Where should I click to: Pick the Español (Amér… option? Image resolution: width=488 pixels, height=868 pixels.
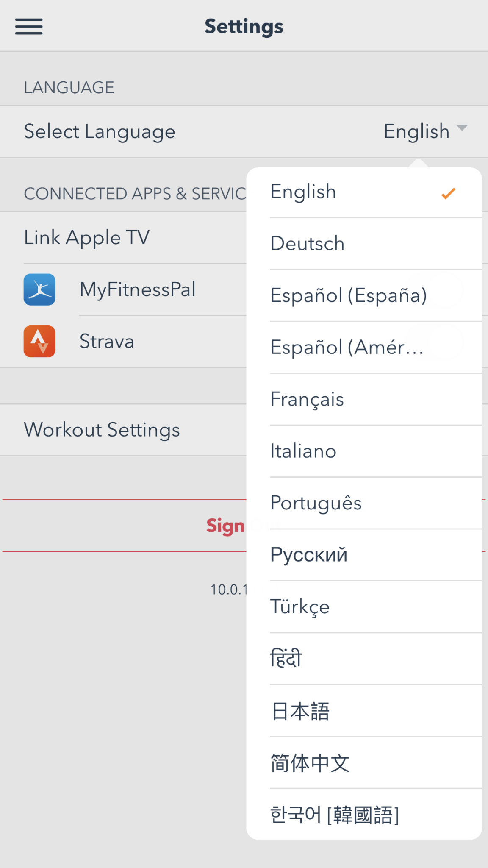click(x=347, y=348)
